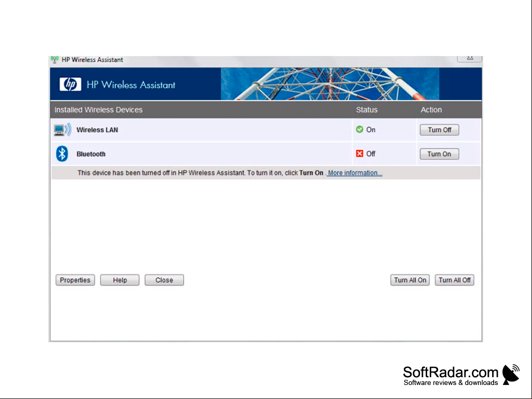This screenshot has height=399, width=532.
Task: Click the Action column header
Action: pyautogui.click(x=431, y=109)
